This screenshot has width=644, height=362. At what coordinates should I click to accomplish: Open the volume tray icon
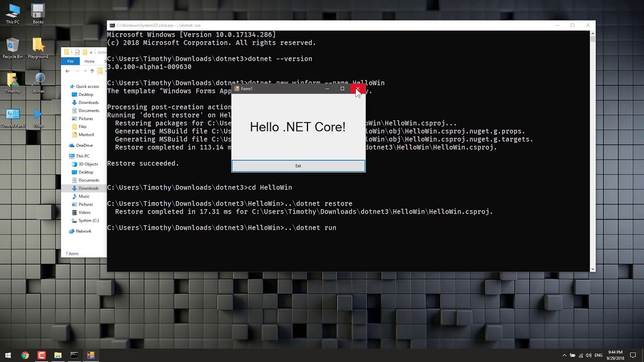pyautogui.click(x=588, y=355)
